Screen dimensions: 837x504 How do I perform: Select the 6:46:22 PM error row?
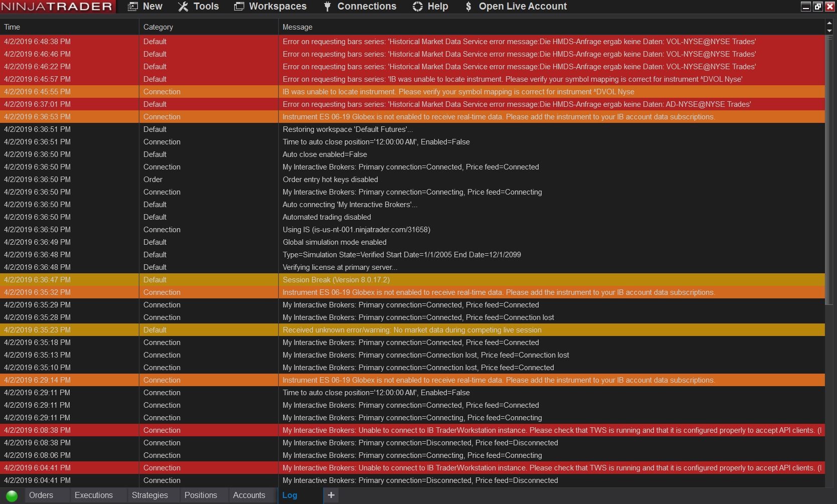coord(412,67)
